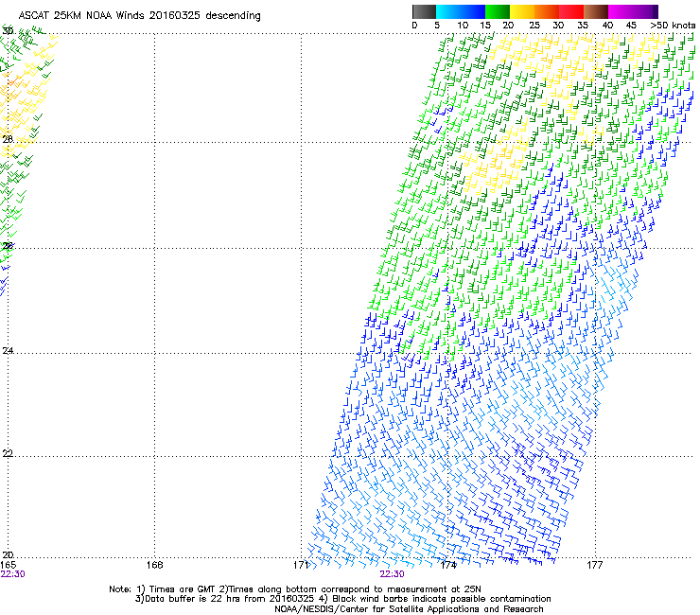Click the cyan 5-10 knots legend segment
The height and width of the screenshot is (615, 700).
(448, 11)
